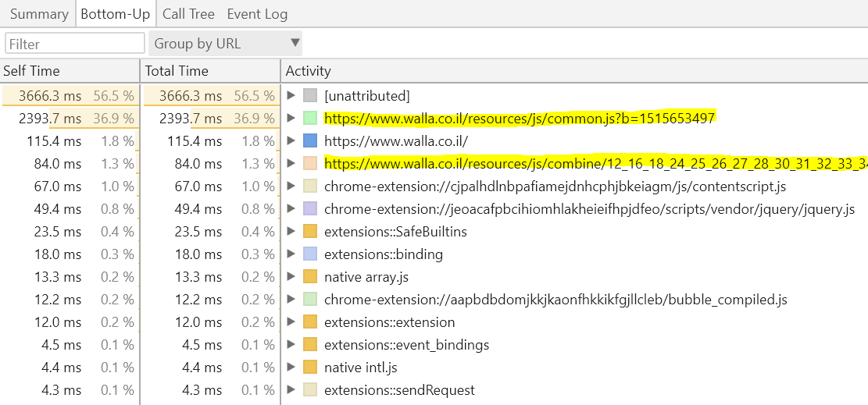Expand the contentscript.js extension row
This screenshot has width=868, height=405.
point(291,187)
